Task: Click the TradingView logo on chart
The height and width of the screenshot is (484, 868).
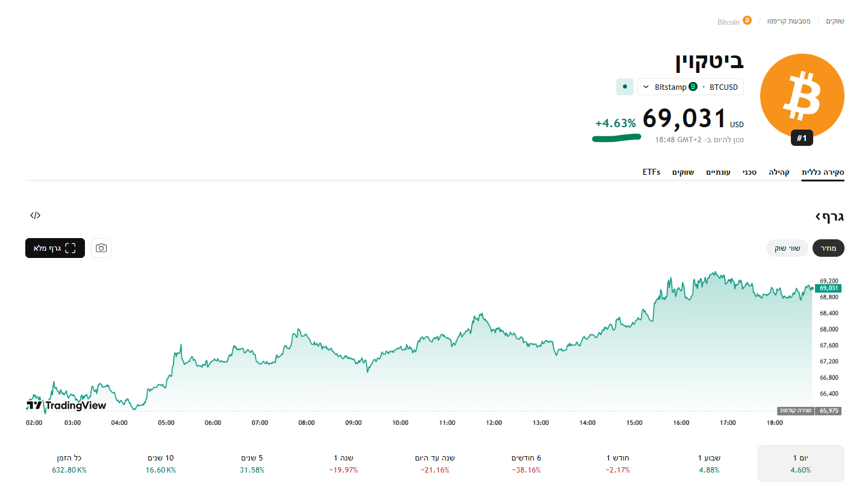Action: tap(66, 405)
